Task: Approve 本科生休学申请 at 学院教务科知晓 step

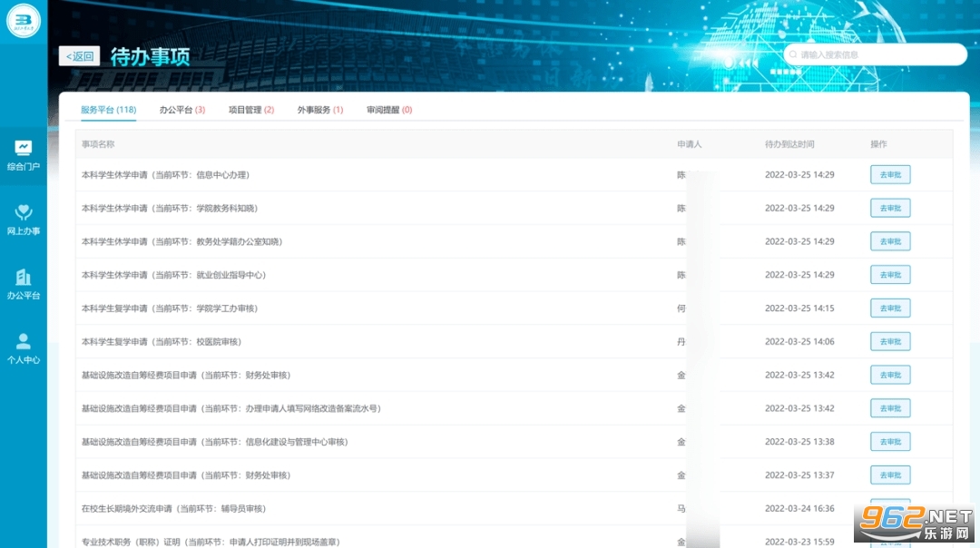Action: (x=889, y=209)
